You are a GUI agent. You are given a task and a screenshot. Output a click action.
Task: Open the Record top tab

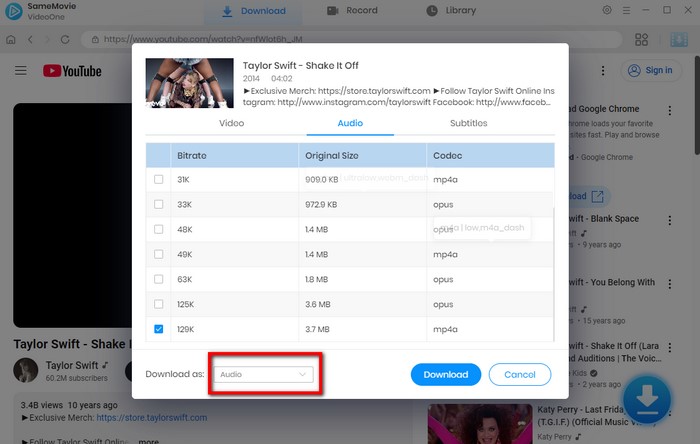pos(352,10)
